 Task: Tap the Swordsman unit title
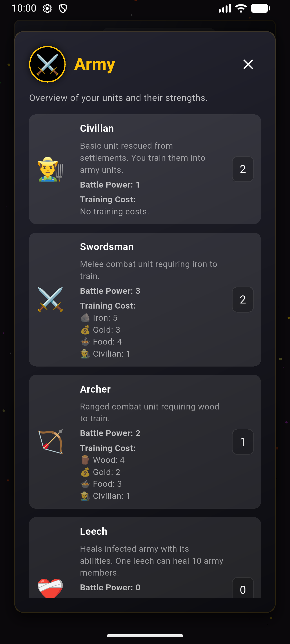(x=107, y=247)
